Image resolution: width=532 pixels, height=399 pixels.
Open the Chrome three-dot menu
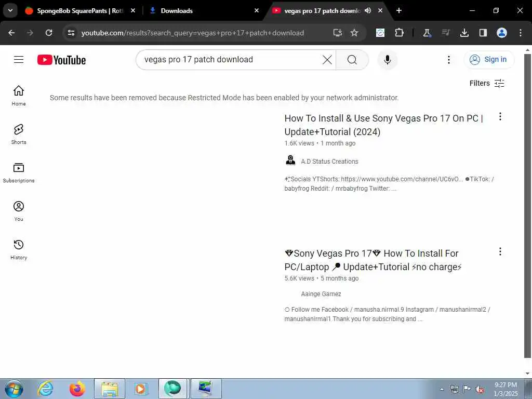tap(521, 33)
